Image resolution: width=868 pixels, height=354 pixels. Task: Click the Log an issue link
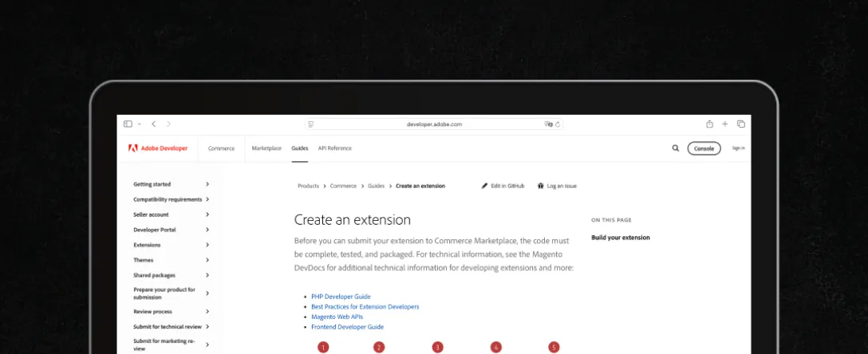pyautogui.click(x=557, y=186)
